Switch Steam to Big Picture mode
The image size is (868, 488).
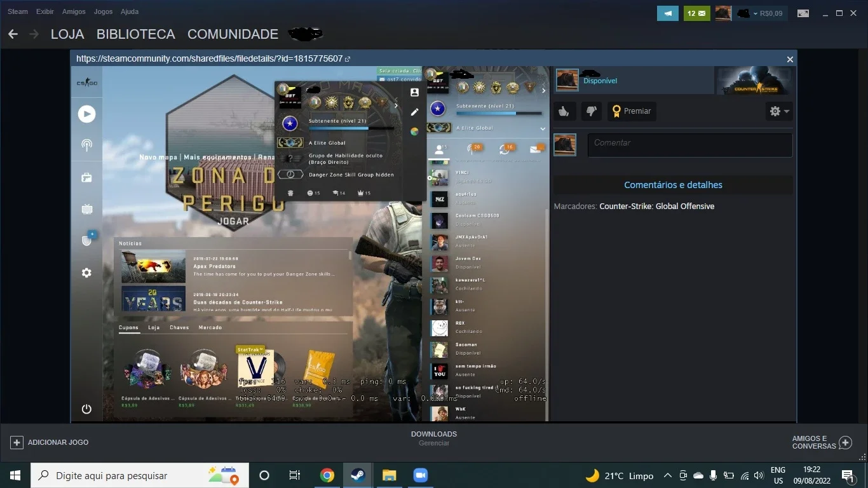point(803,13)
